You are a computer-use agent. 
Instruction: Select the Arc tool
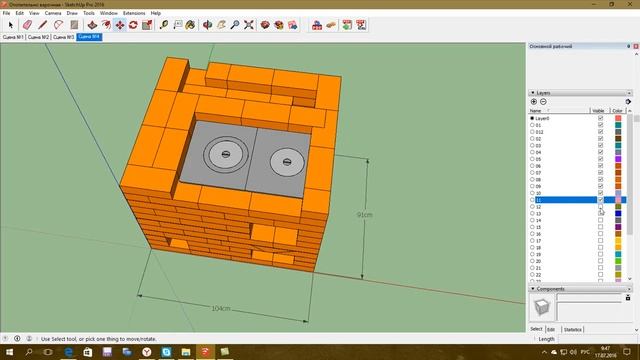coord(58,25)
